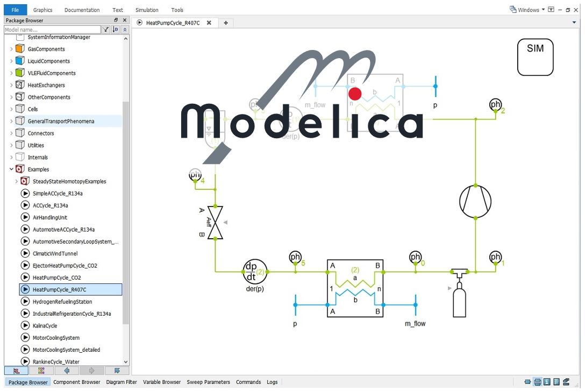Screen dimensions: 585x392
Task: Click the red indicator dot on the heat exchanger
Action: tap(355, 93)
